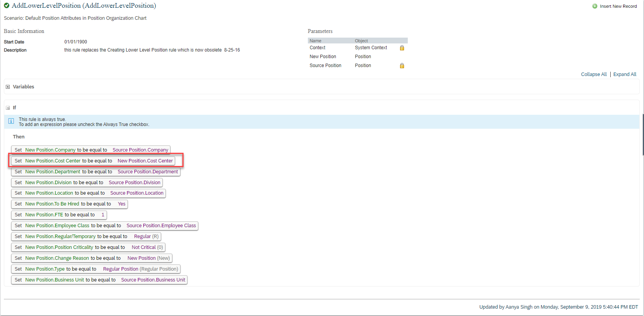Click the rule description text
The height and width of the screenshot is (316, 644).
click(x=152, y=50)
